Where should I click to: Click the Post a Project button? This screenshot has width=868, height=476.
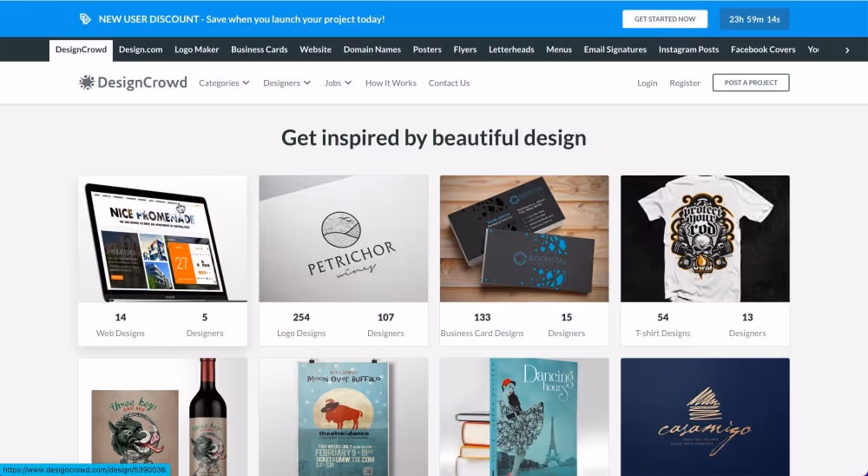click(751, 83)
